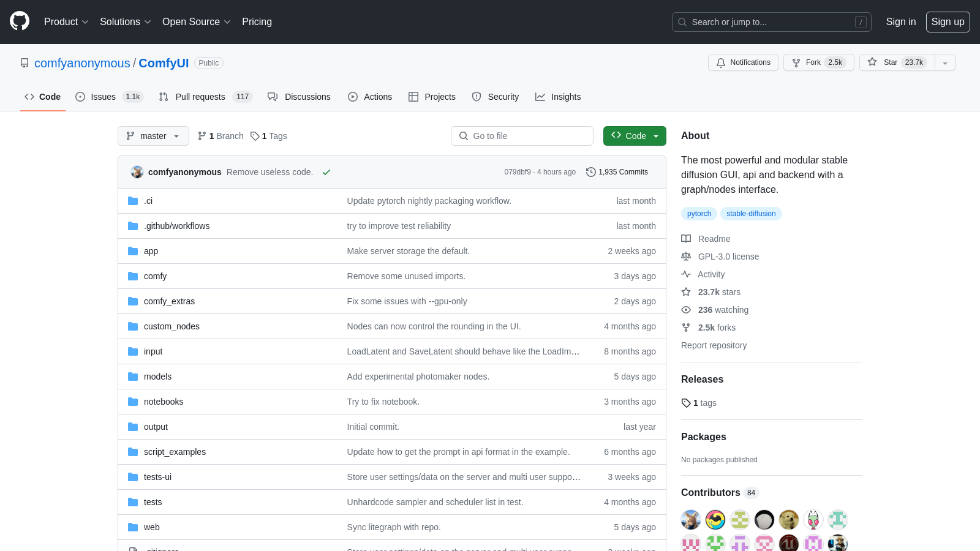Open the 23.7k stars link

719,292
